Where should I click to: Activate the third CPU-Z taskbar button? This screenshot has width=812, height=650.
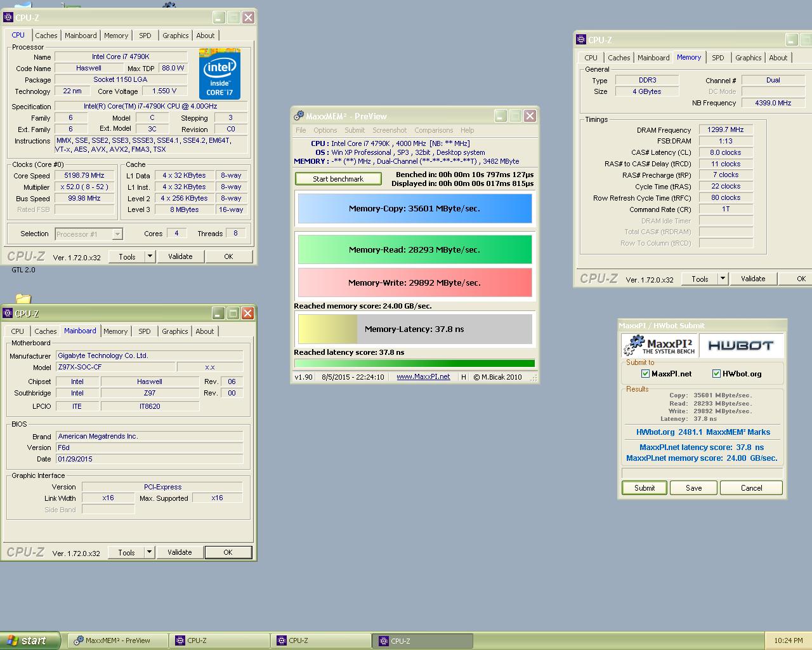click(x=423, y=640)
